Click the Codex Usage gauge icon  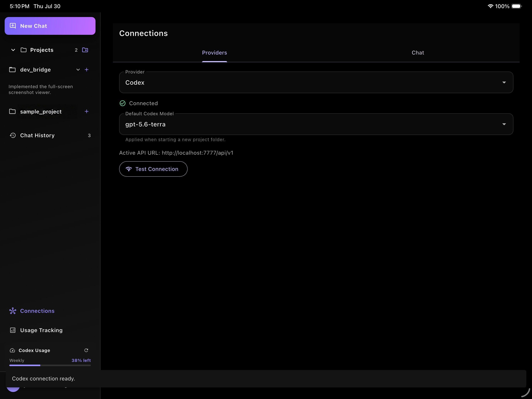click(13, 350)
